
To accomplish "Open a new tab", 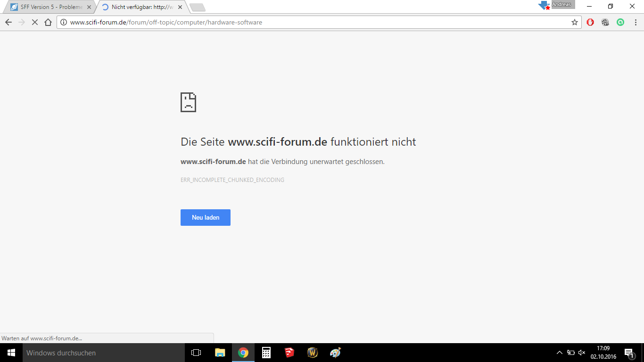I will (x=197, y=7).
